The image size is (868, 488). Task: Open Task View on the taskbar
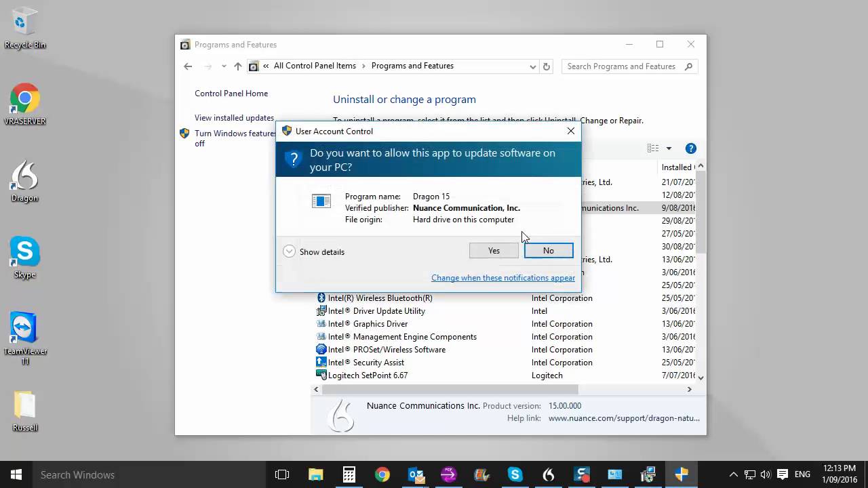tap(282, 474)
